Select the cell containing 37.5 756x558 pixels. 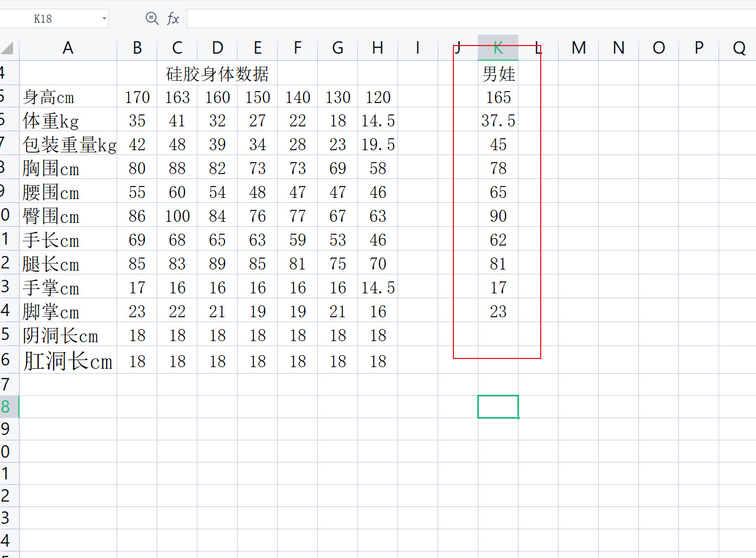pos(498,120)
